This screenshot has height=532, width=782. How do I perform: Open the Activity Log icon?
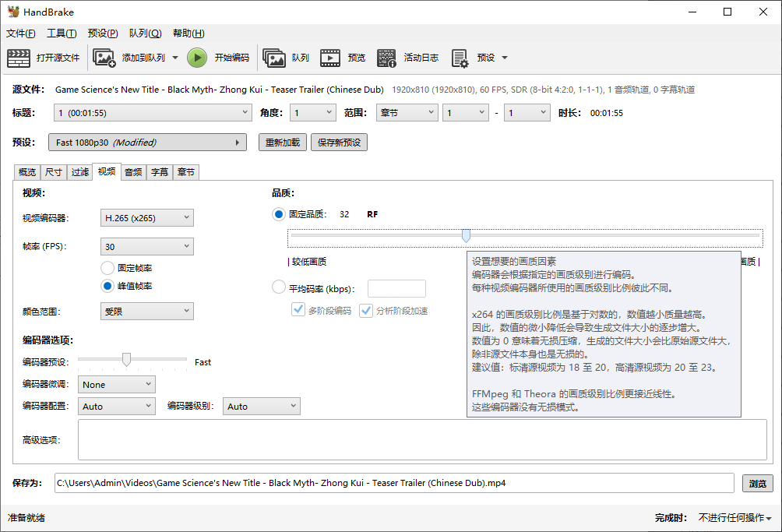(386, 58)
